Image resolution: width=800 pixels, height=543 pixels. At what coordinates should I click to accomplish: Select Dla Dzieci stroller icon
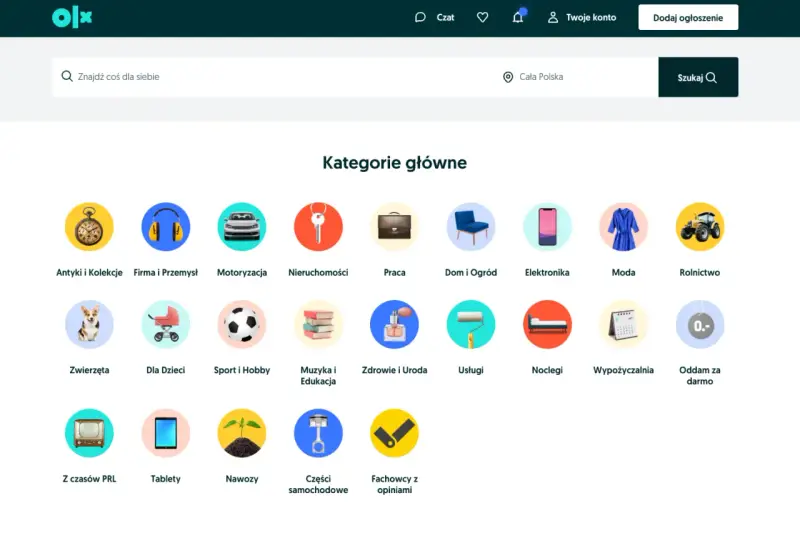[166, 325]
